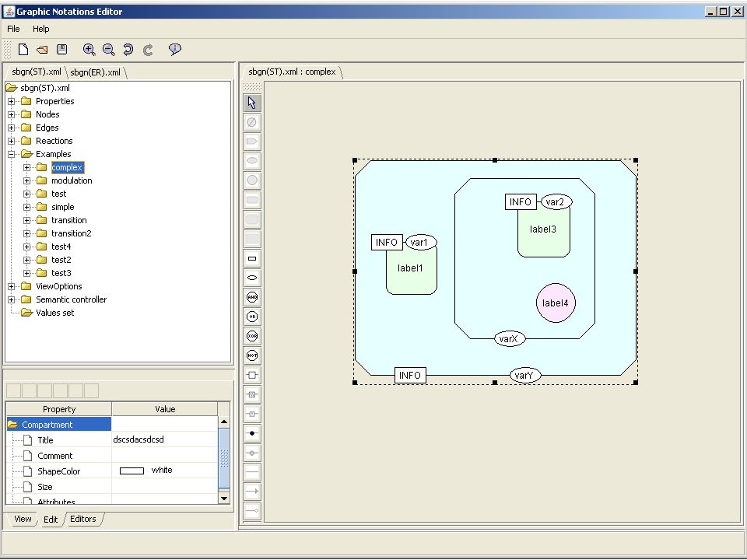The height and width of the screenshot is (560, 747).
Task: Select the AND logic gate tool
Action: click(x=252, y=297)
